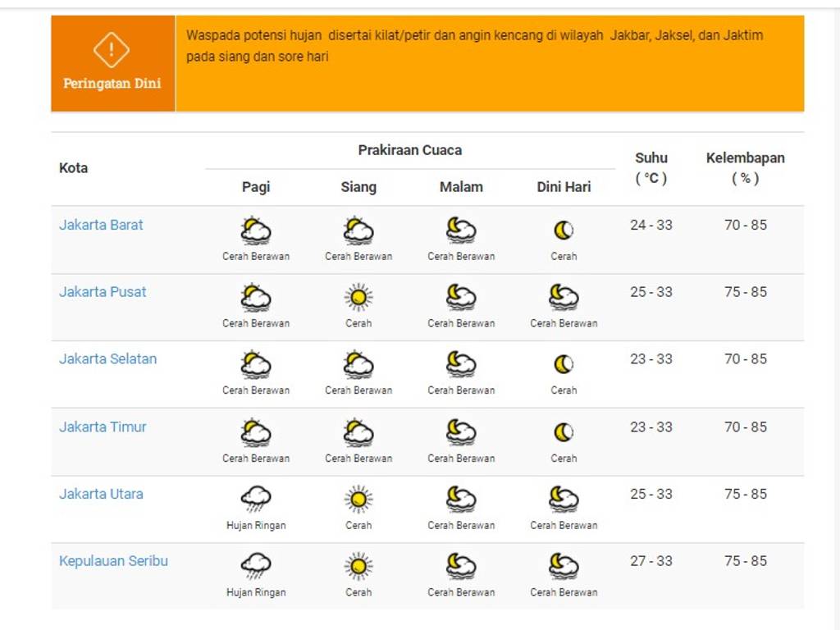Click Jakarta Selatan night cloudy moon icon

461,364
